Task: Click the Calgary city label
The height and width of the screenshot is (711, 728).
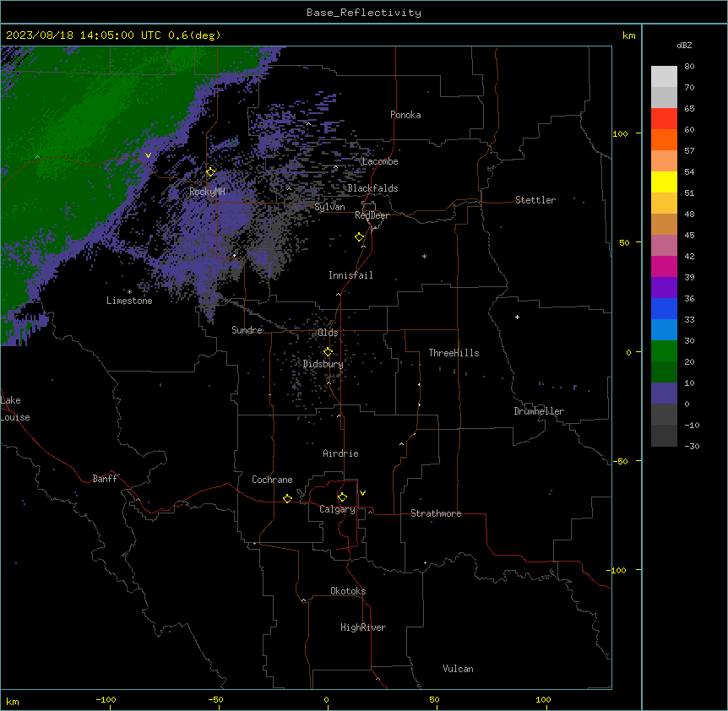Action: (337, 509)
